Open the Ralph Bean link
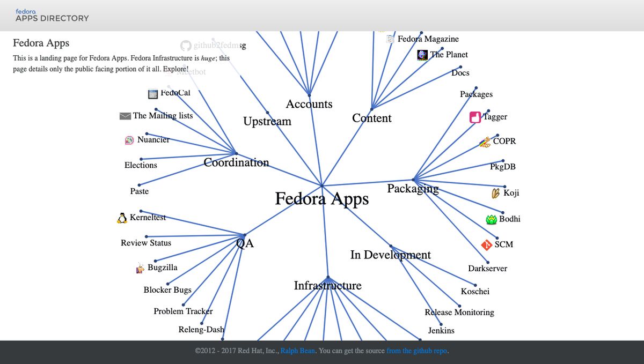644x364 pixels. coord(297,351)
